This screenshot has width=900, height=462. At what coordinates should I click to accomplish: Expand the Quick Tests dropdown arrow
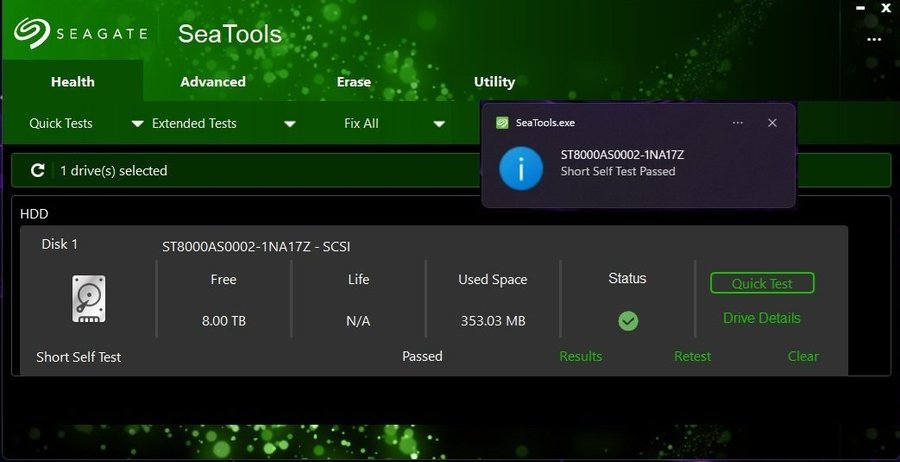tap(138, 124)
